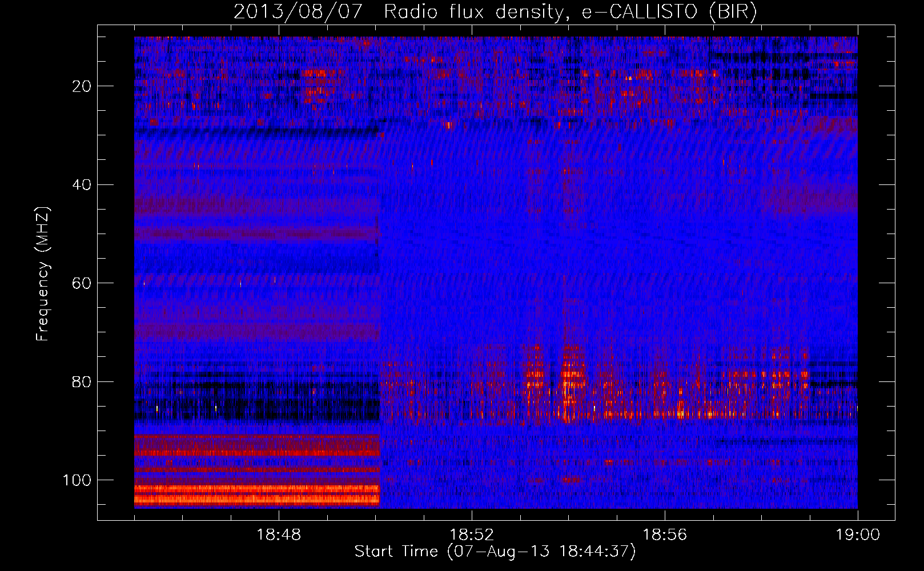Click the 18:52 time tick label
The width and height of the screenshot is (924, 571).
(x=472, y=535)
